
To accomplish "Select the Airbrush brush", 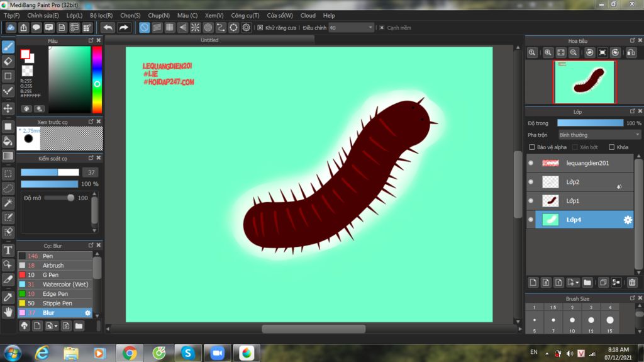I will pyautogui.click(x=55, y=265).
